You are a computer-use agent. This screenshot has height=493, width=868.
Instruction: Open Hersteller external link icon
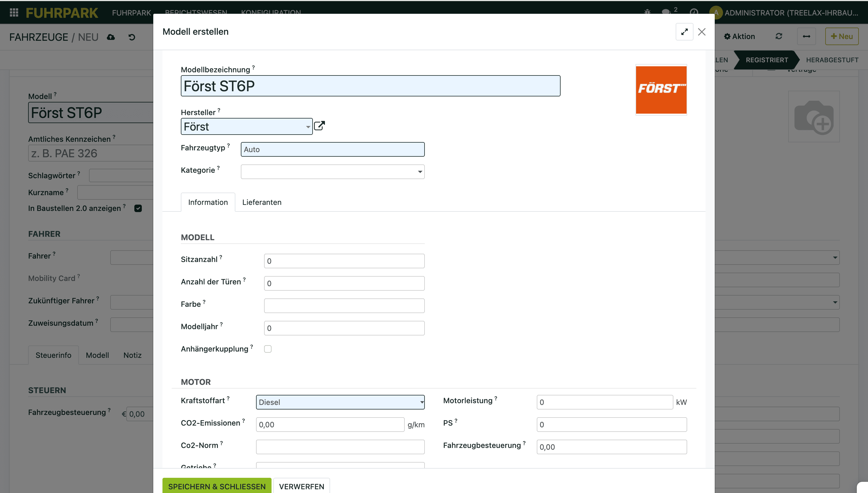tap(319, 126)
